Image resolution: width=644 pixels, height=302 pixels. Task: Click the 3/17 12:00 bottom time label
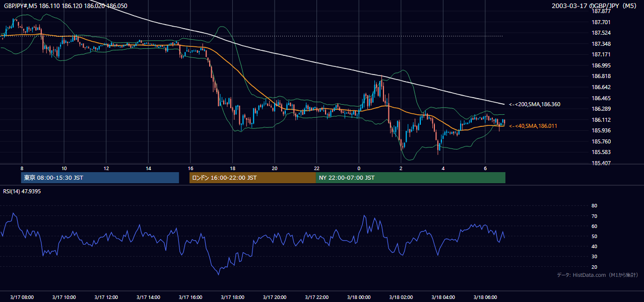(106, 297)
